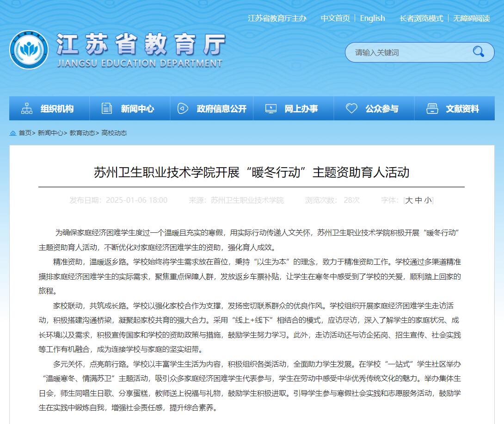Enable 长者浏览模式
This screenshot has width=504, height=424.
coord(421,19)
